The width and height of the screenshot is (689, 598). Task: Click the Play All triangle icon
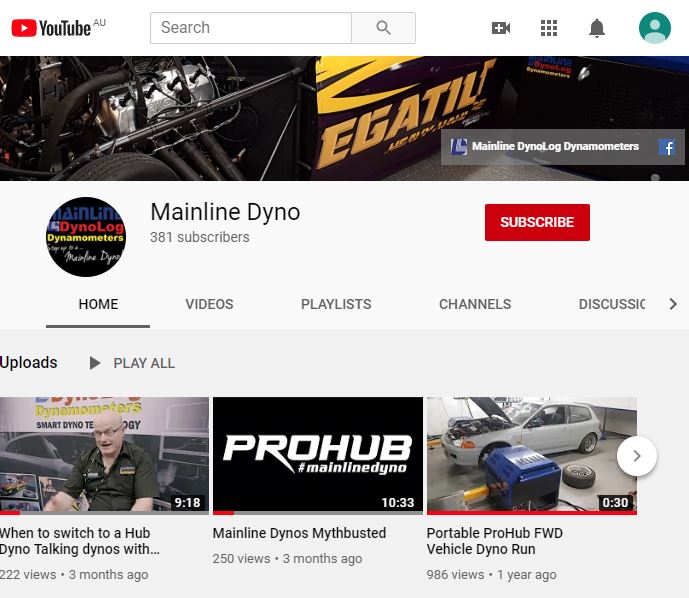(94, 363)
